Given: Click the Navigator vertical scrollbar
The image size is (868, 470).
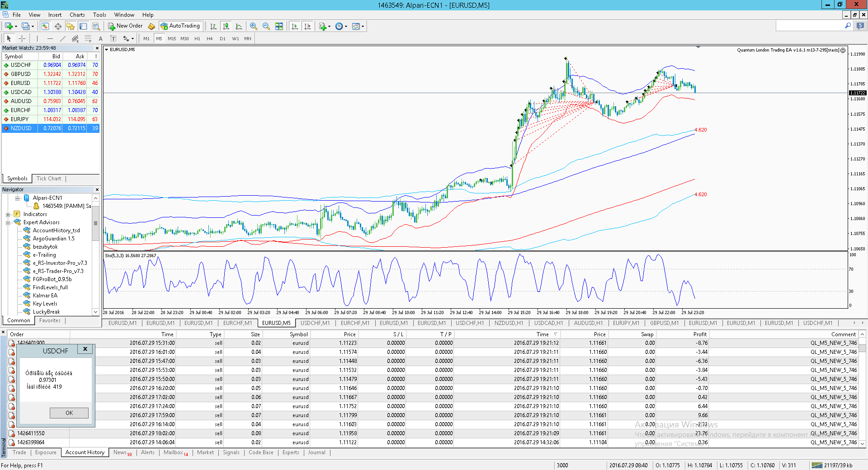Looking at the screenshot, I should (95, 255).
